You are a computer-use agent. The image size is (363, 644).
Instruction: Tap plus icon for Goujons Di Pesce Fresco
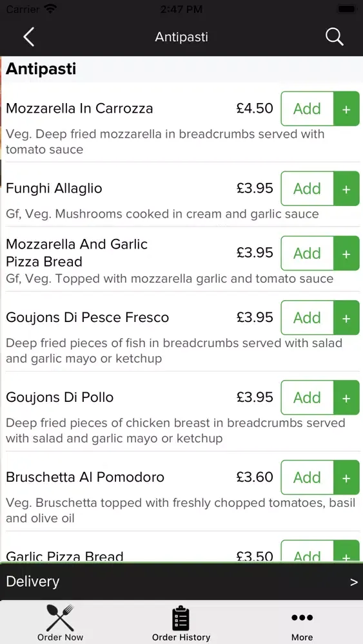[346, 317]
